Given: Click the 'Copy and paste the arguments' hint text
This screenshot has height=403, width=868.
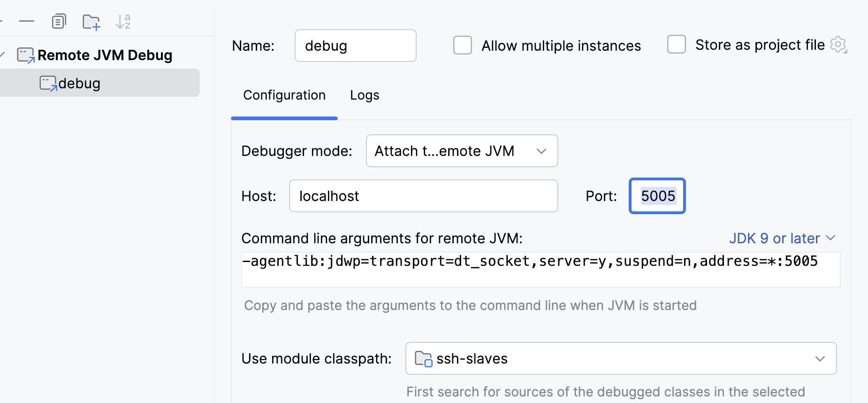Looking at the screenshot, I should [470, 306].
